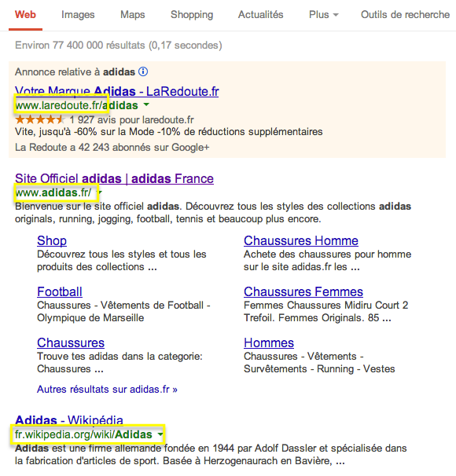Open the Hommes sitelink
The image size is (456, 476).
tap(269, 342)
